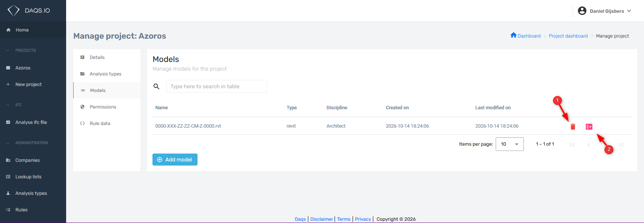Go to the last page of results
The height and width of the screenshot is (223, 644).
621,145
